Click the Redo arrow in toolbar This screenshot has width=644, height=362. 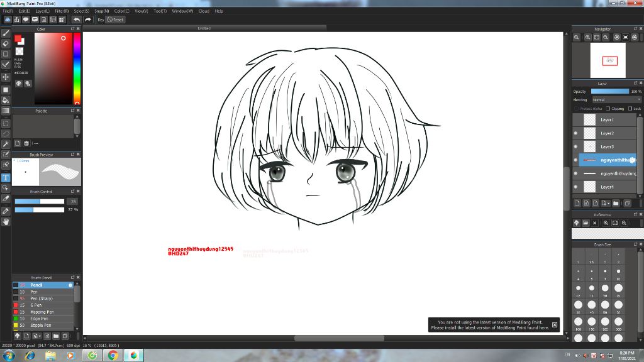tap(88, 19)
